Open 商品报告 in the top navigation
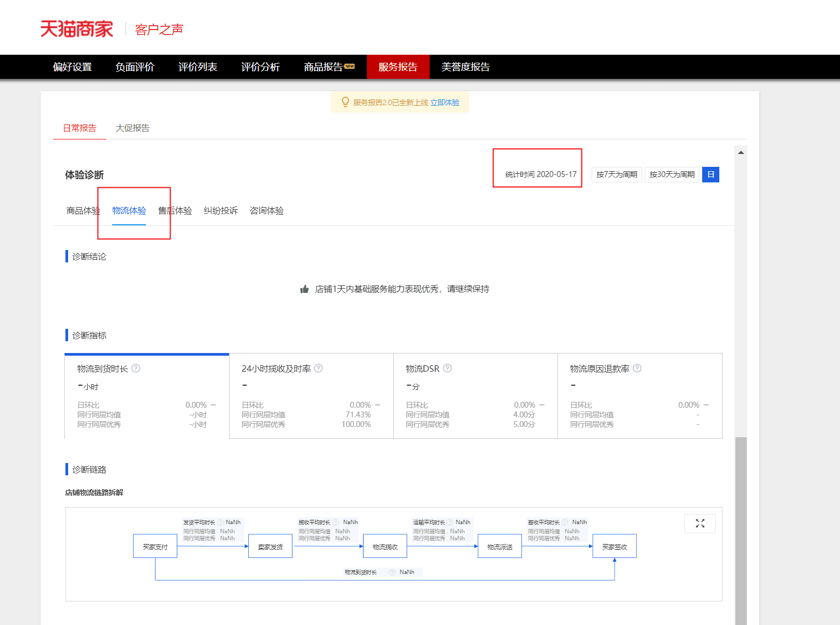This screenshot has width=840, height=625. 323,67
